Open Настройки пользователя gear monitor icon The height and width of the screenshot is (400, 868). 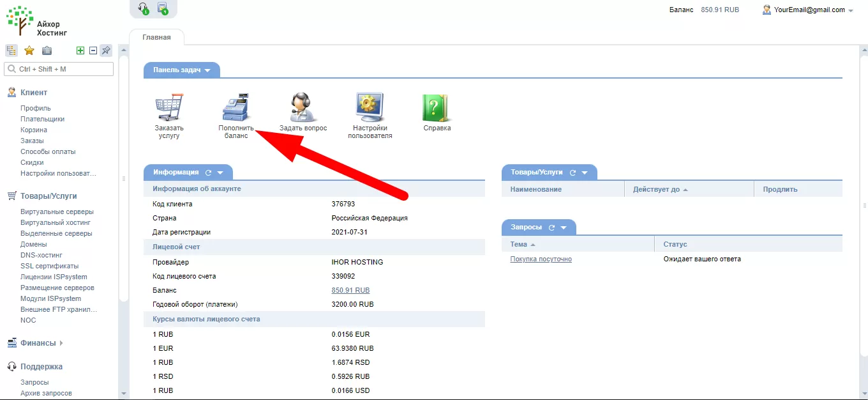click(x=370, y=107)
